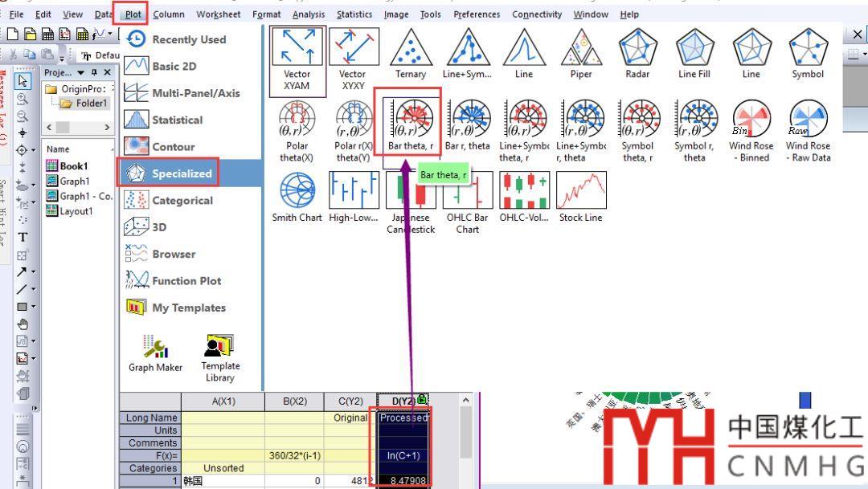Click the Pointer tool in tools toolbar
This screenshot has height=489, width=868.
click(23, 81)
